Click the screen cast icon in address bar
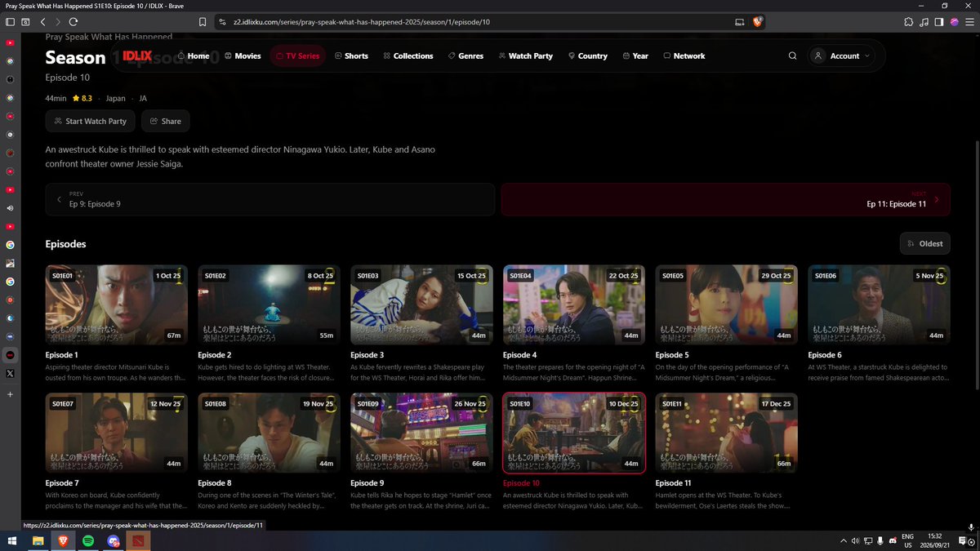The image size is (980, 551). pyautogui.click(x=739, y=22)
